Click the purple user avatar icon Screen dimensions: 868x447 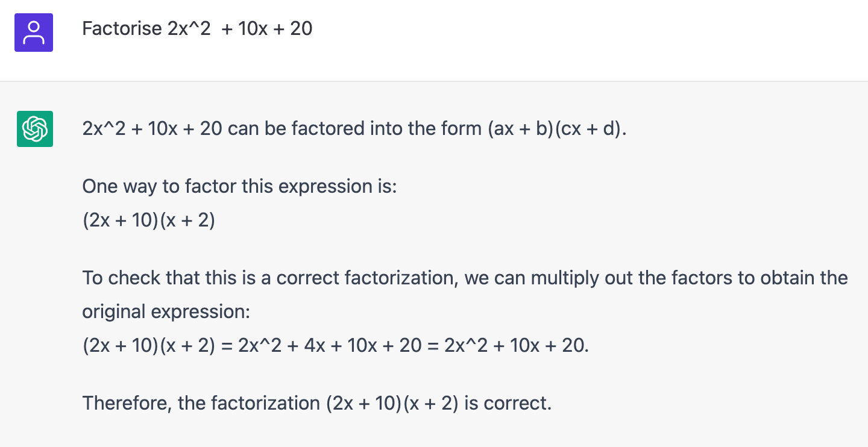(34, 33)
